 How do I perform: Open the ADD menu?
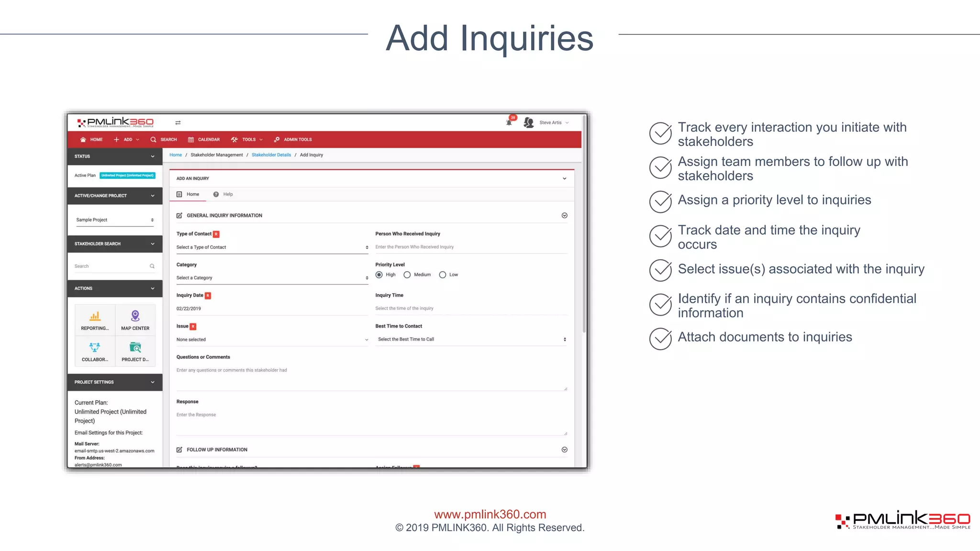[127, 140]
